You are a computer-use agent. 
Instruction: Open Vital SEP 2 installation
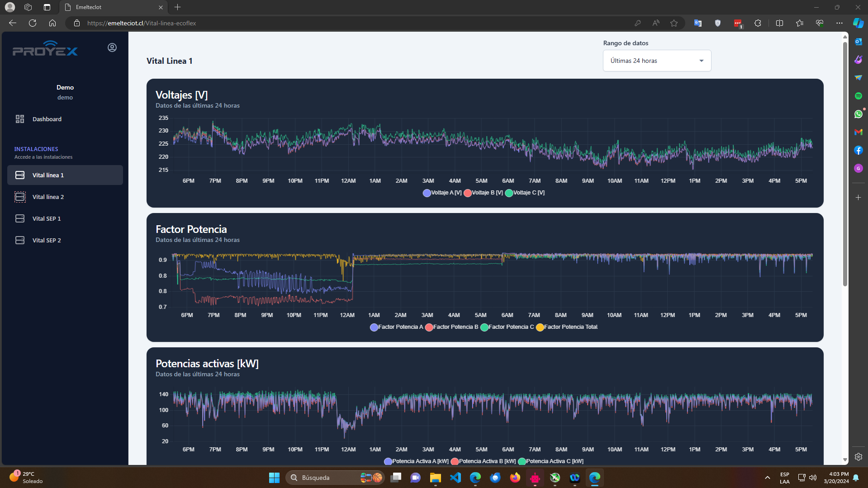click(65, 240)
